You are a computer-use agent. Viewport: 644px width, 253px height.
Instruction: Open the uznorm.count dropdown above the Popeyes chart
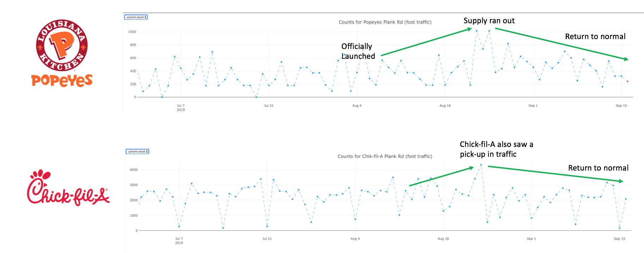(136, 17)
